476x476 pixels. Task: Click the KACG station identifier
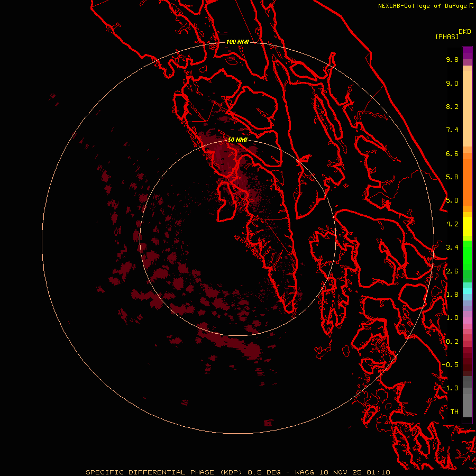(305, 472)
